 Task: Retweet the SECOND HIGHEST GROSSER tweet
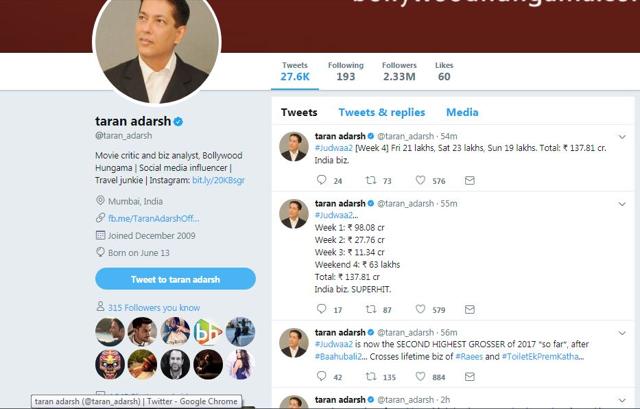371,376
